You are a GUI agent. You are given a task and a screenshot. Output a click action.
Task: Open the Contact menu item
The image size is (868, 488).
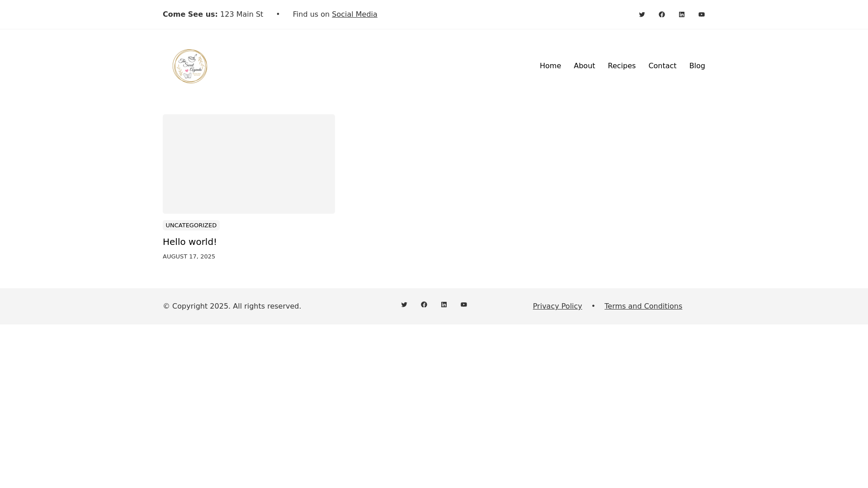point(662,66)
